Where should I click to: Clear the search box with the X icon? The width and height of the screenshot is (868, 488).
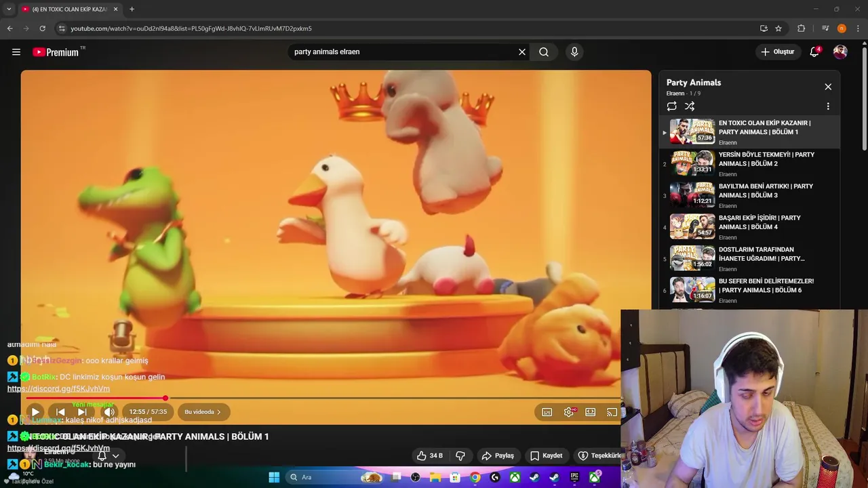pyautogui.click(x=522, y=52)
